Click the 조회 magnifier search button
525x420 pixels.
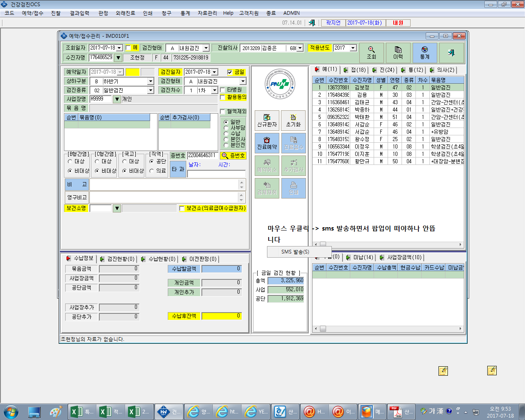372,53
